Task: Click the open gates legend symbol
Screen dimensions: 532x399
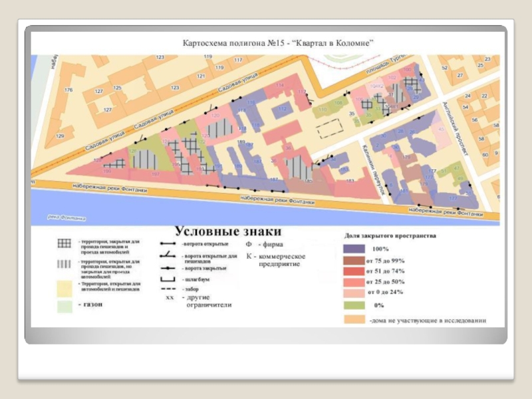Action: pos(168,243)
